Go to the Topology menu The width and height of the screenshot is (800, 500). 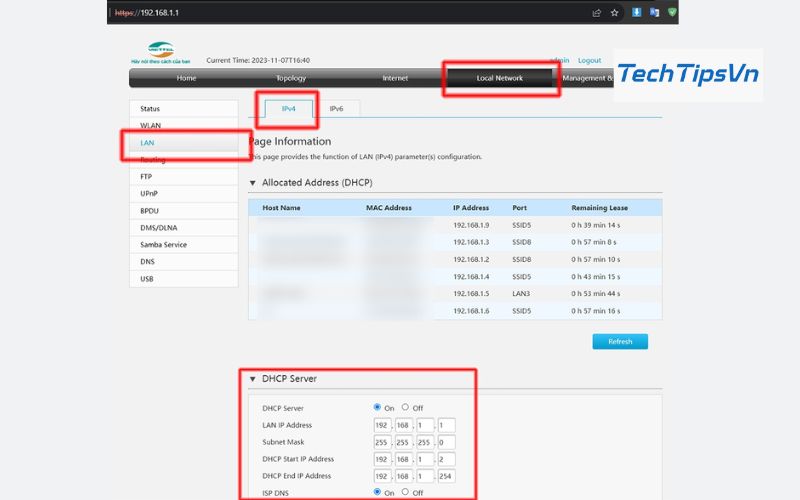(x=291, y=78)
